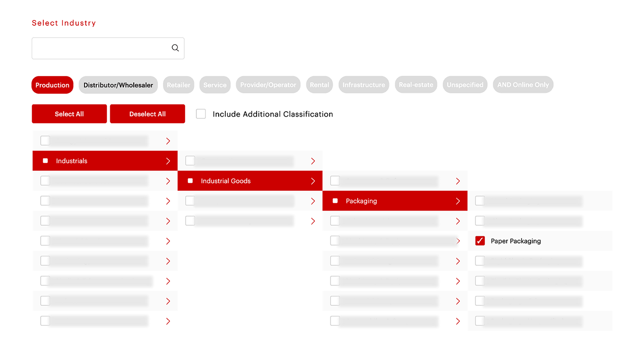The height and width of the screenshot is (362, 644).
Task: Pick the Real-estate filter pill
Action: [416, 85]
